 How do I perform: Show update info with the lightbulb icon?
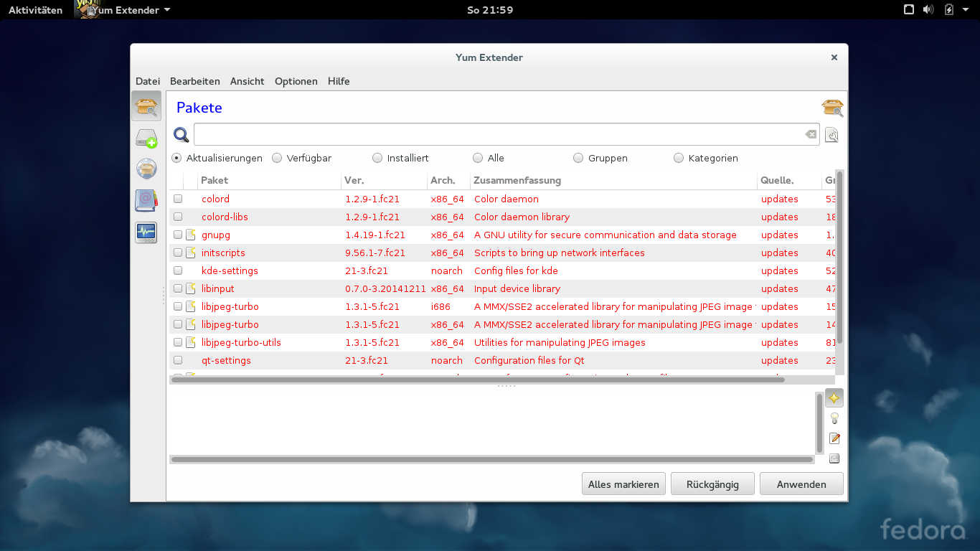coord(834,418)
